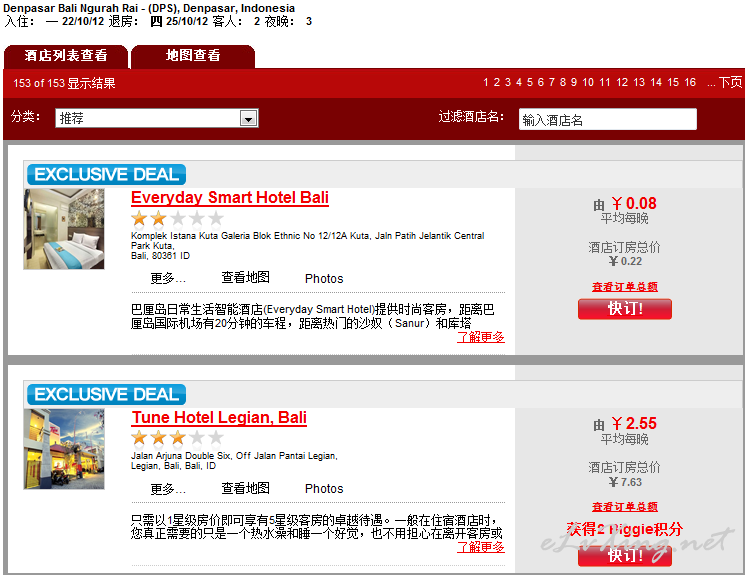745x575 pixels.
Task: Go to results page 13
Action: coord(639,83)
